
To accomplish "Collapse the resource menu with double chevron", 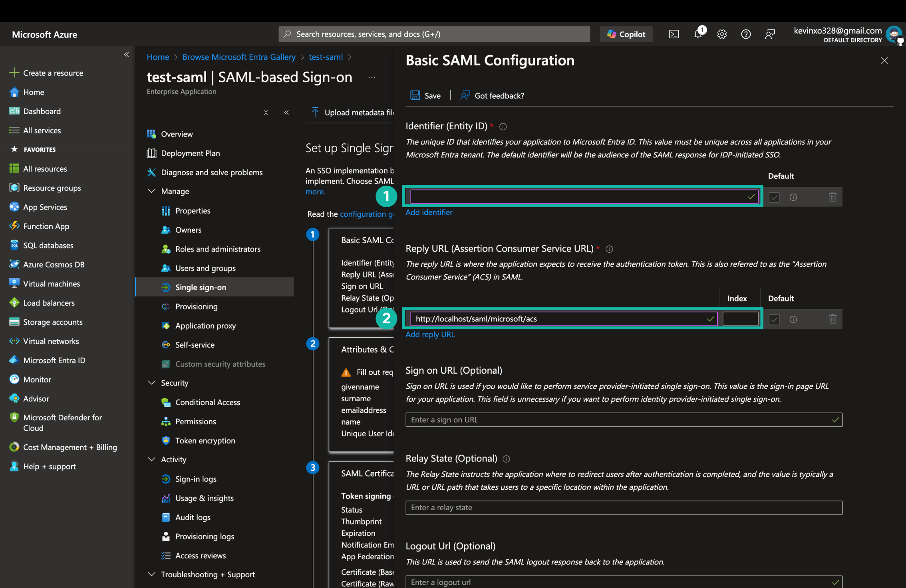I will click(x=286, y=113).
